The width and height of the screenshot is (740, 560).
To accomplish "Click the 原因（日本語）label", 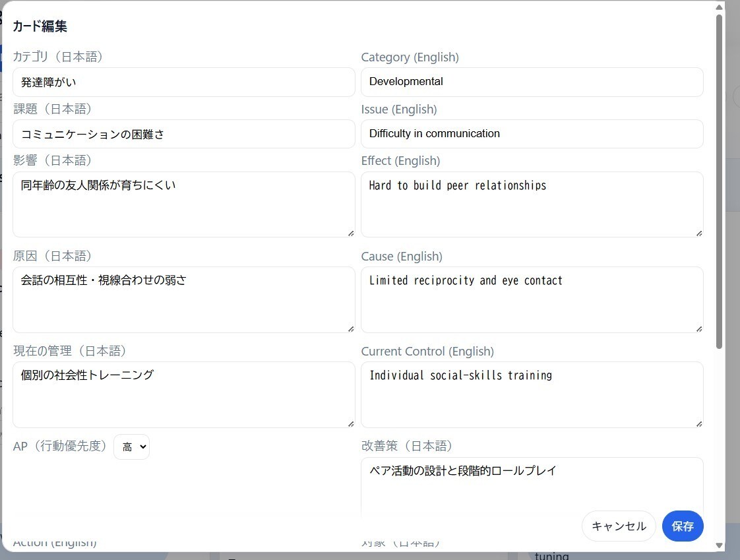I will point(52,256).
